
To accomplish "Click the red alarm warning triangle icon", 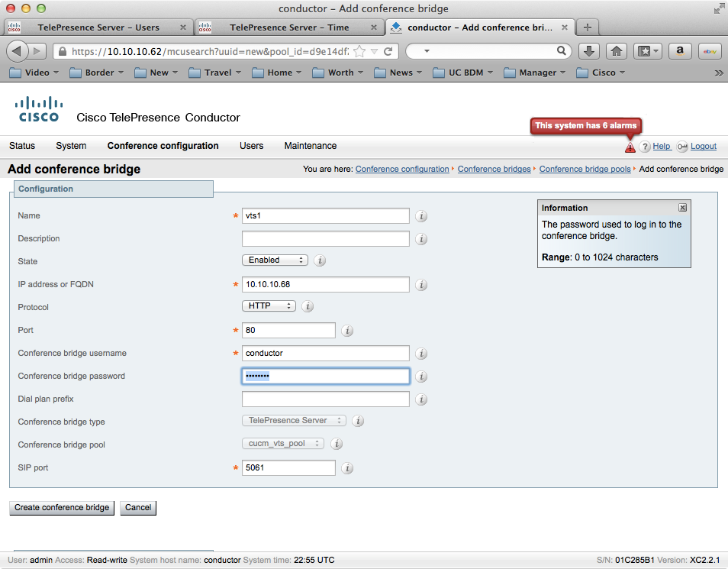I will (630, 147).
